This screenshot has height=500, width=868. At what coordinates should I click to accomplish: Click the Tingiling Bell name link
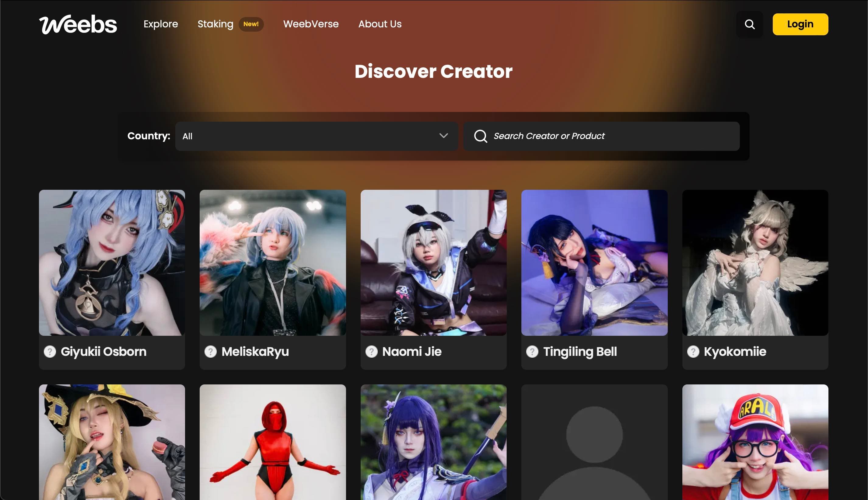580,352
